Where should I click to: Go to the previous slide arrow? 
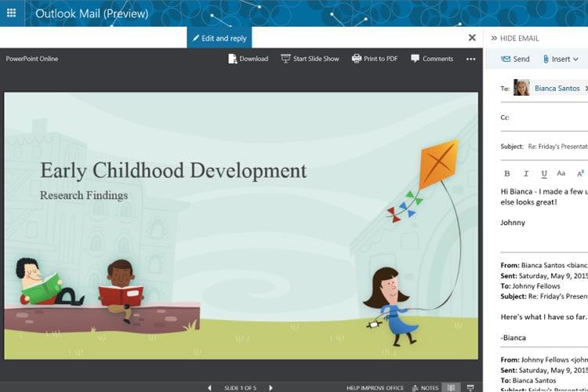click(209, 387)
